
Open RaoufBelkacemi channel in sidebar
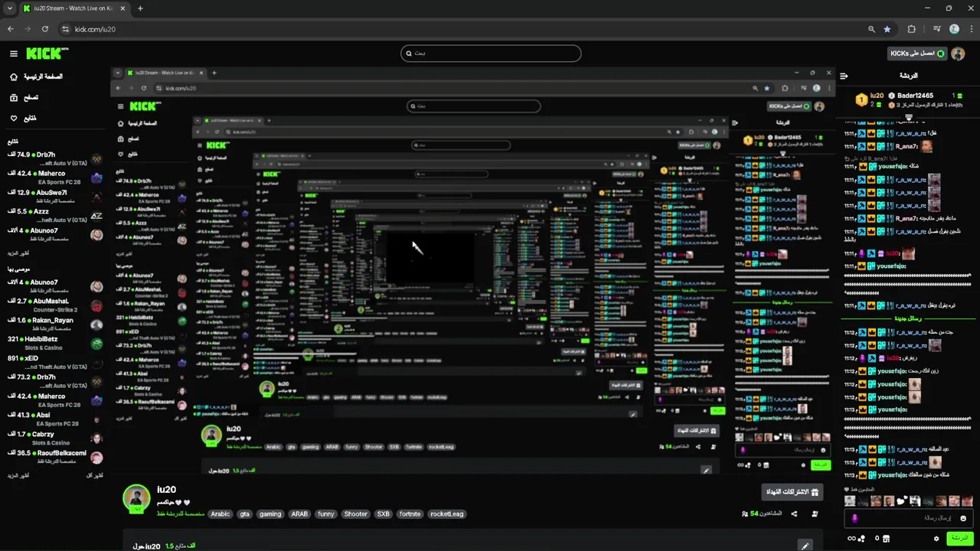pos(54,458)
